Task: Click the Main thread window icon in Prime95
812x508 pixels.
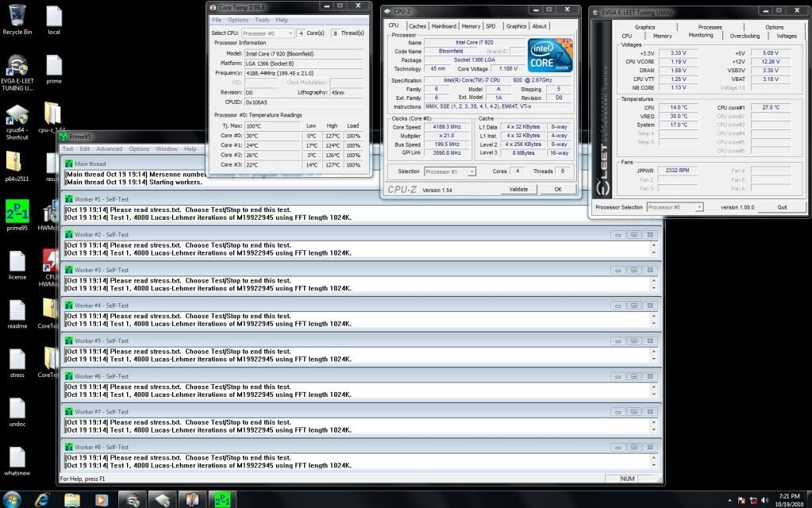Action: [x=68, y=164]
